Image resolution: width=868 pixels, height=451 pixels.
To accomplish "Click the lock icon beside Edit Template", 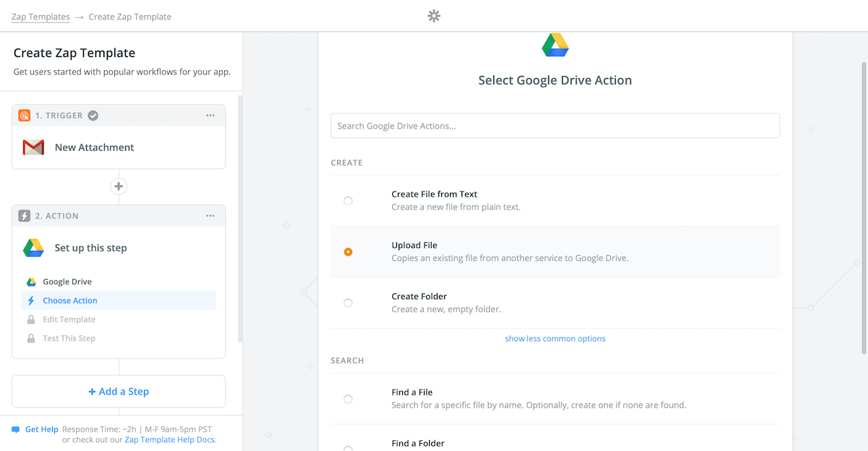I will [31, 319].
